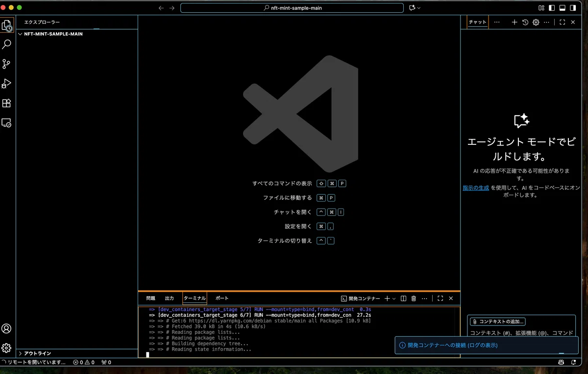
Task: Open the Remote Explorer view
Action: pos(6,123)
